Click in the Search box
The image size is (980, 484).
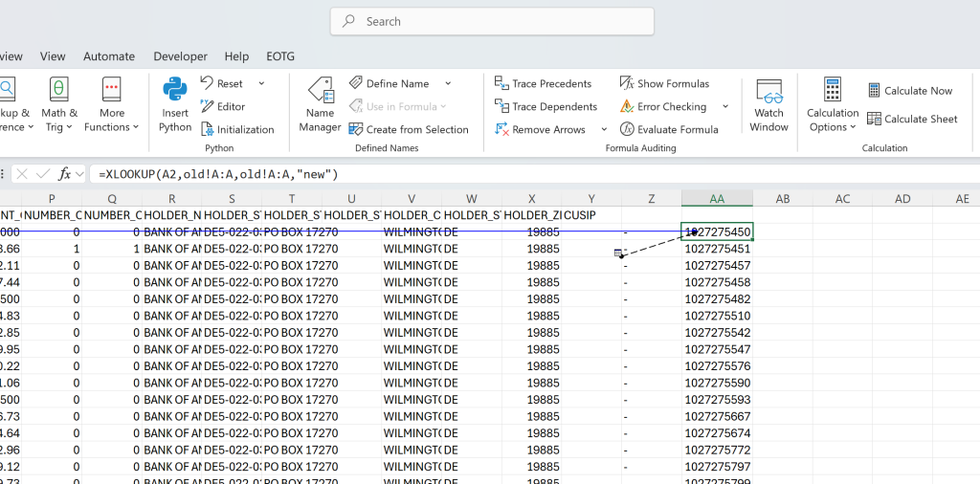pyautogui.click(x=492, y=21)
